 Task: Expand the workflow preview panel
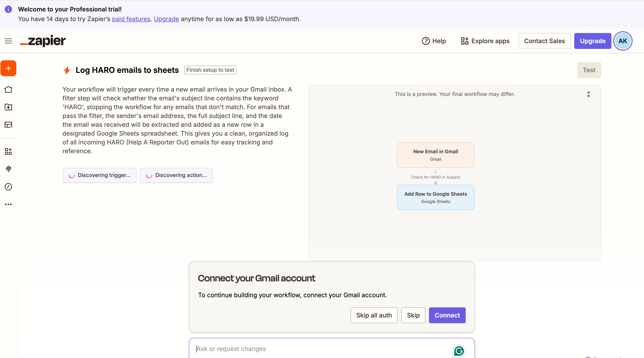(589, 94)
